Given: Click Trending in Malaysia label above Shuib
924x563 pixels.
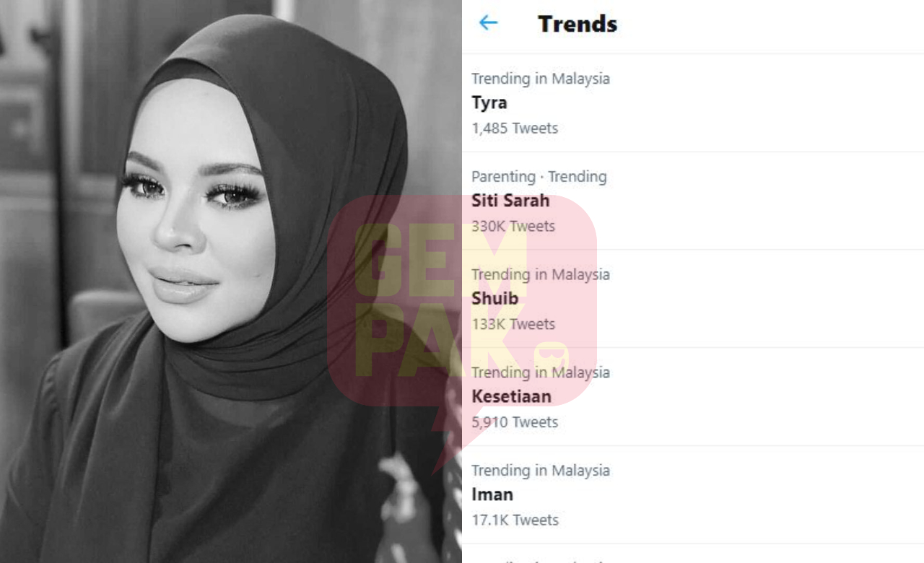Looking at the screenshot, I should [x=541, y=275].
